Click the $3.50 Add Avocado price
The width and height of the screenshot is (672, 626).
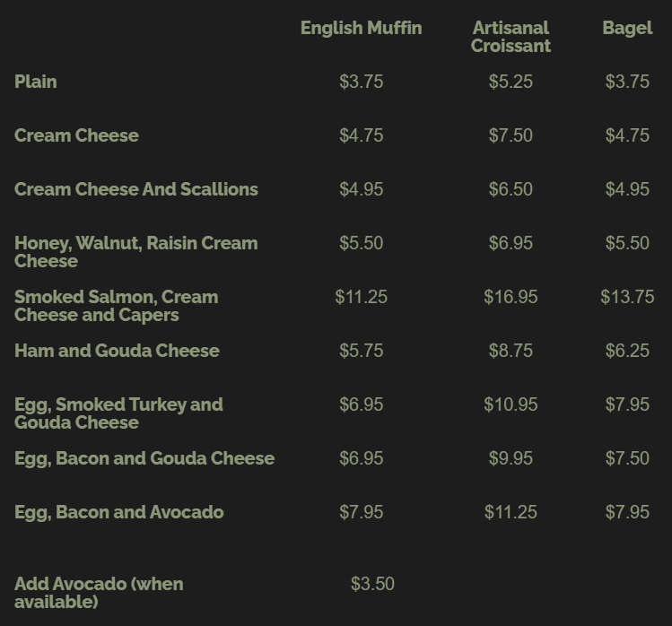tap(372, 584)
